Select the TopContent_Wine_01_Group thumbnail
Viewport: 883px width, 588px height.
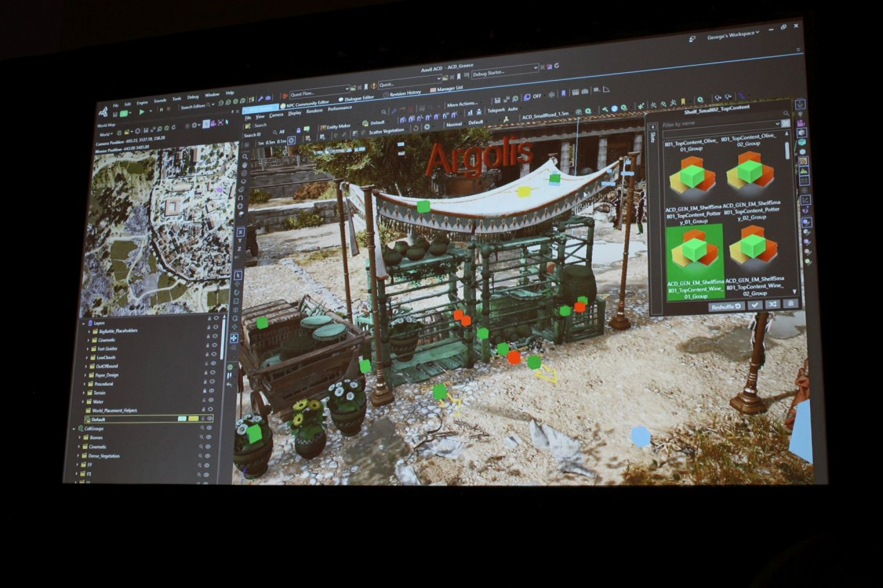coord(695,262)
